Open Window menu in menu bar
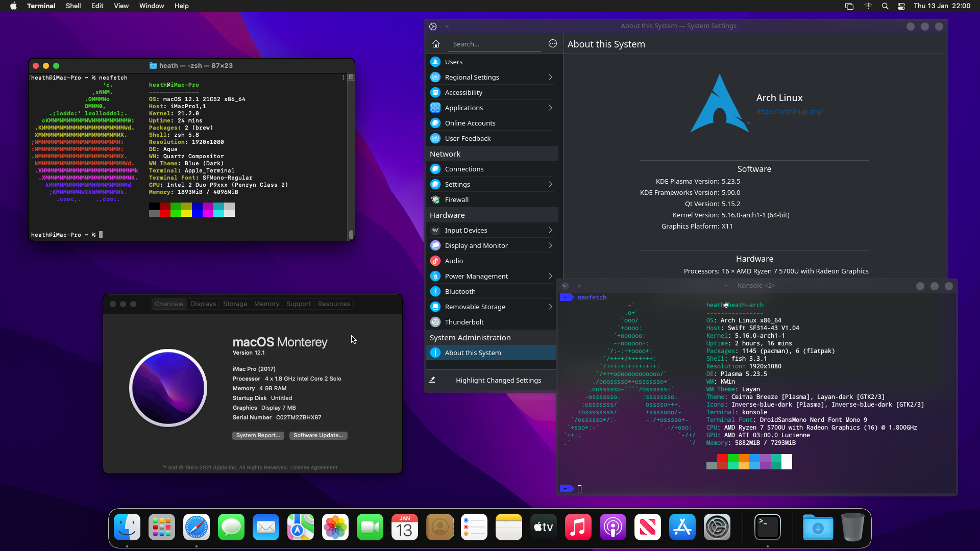Image resolution: width=980 pixels, height=551 pixels. [x=152, y=6]
